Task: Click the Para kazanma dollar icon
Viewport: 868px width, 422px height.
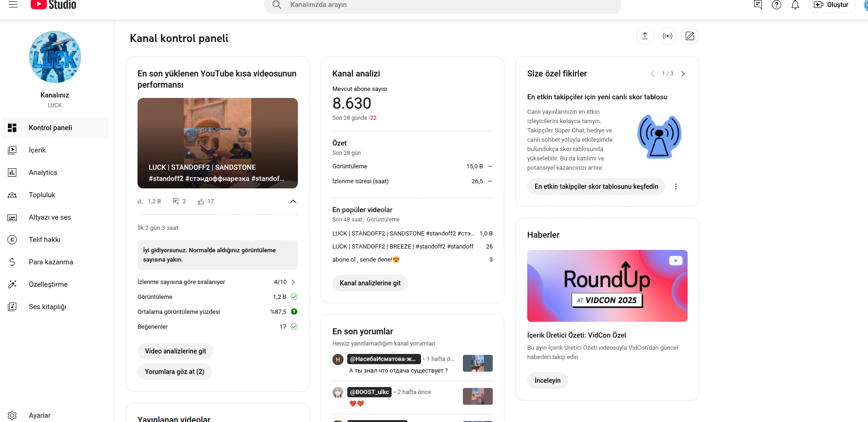Action: click(x=12, y=262)
